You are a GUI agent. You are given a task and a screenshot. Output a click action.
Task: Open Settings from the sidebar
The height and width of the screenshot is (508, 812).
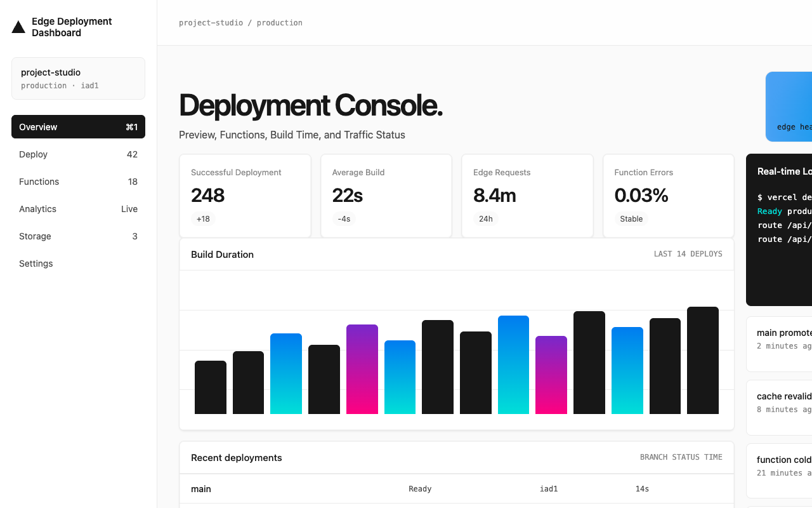[78, 264]
